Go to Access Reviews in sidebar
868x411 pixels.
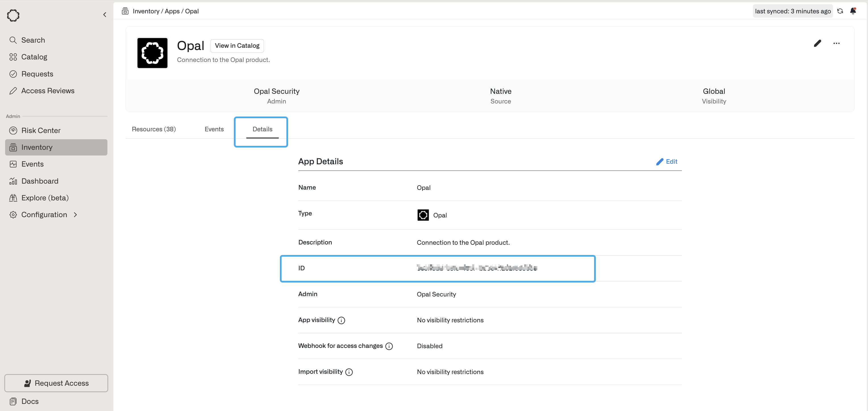tap(47, 91)
